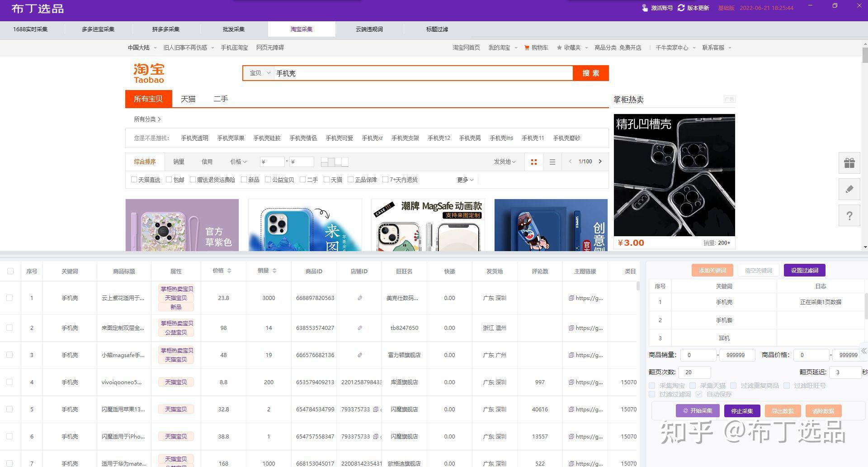Screen dimensions: 868x467
Task: Switch to list view icon in Taobao results
Action: [x=552, y=162]
